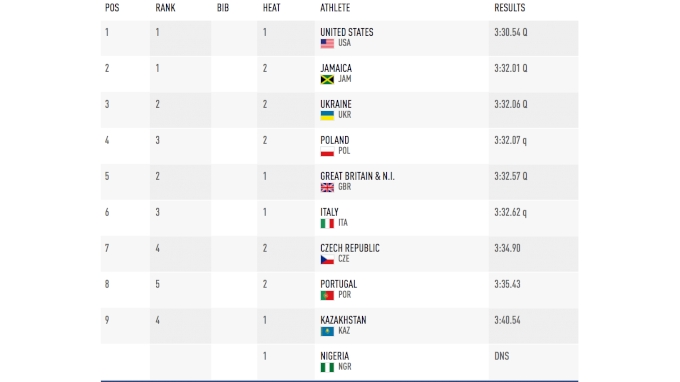Click the Nigeria flag icon
Viewport: 680px width, 382px height.
pyautogui.click(x=327, y=367)
